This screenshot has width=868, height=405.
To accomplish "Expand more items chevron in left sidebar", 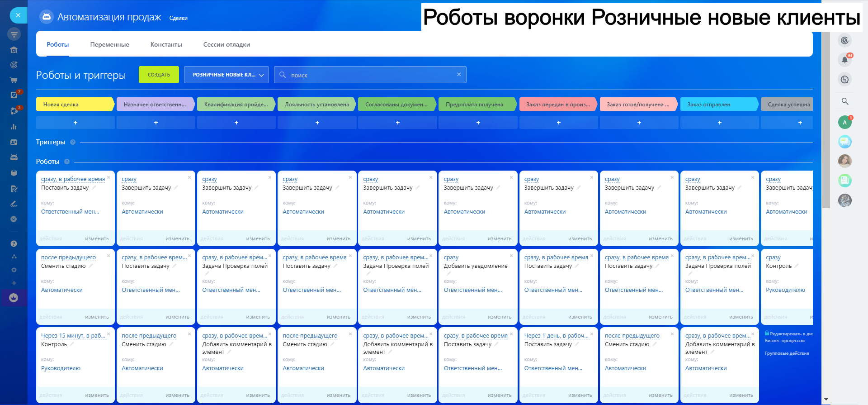I will point(14,219).
